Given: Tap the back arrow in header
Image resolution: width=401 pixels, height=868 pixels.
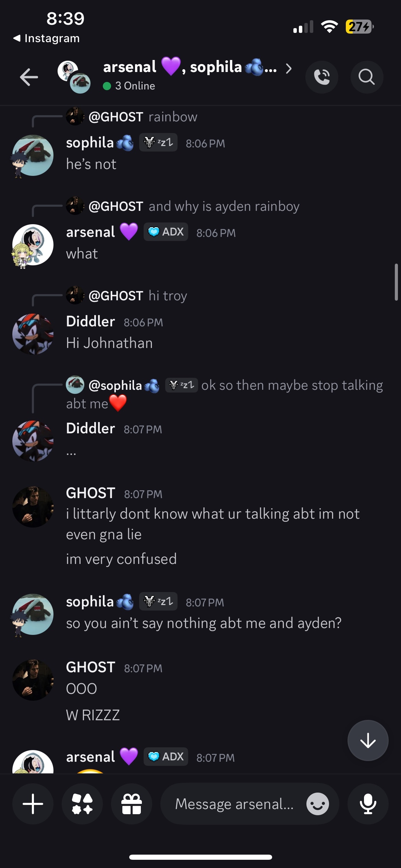Looking at the screenshot, I should (x=29, y=77).
